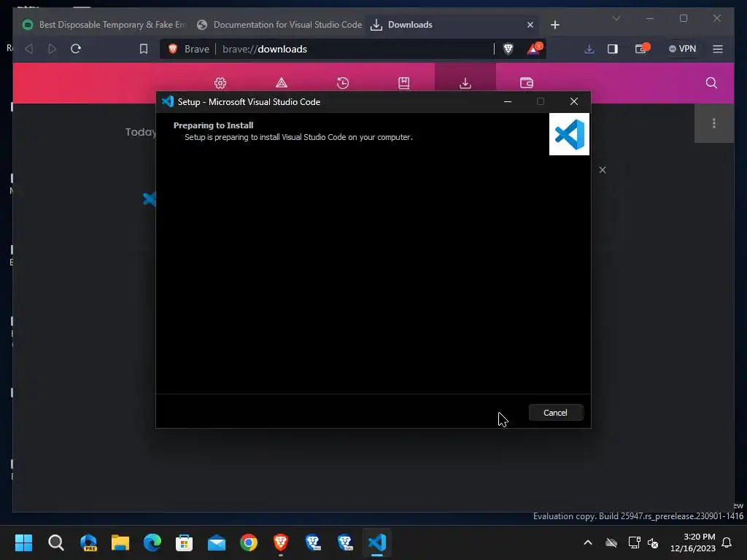Open Brave Wallet toolbar icon
747x560 pixels.
pos(642,49)
